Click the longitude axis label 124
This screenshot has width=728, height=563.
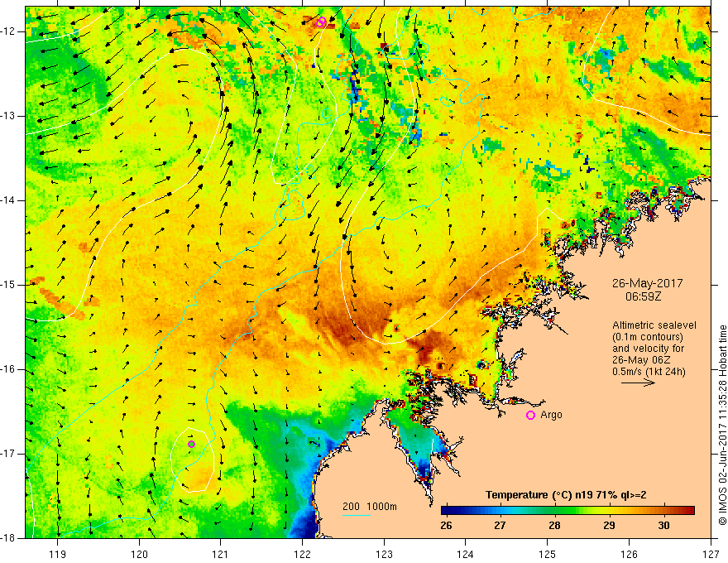466,554
